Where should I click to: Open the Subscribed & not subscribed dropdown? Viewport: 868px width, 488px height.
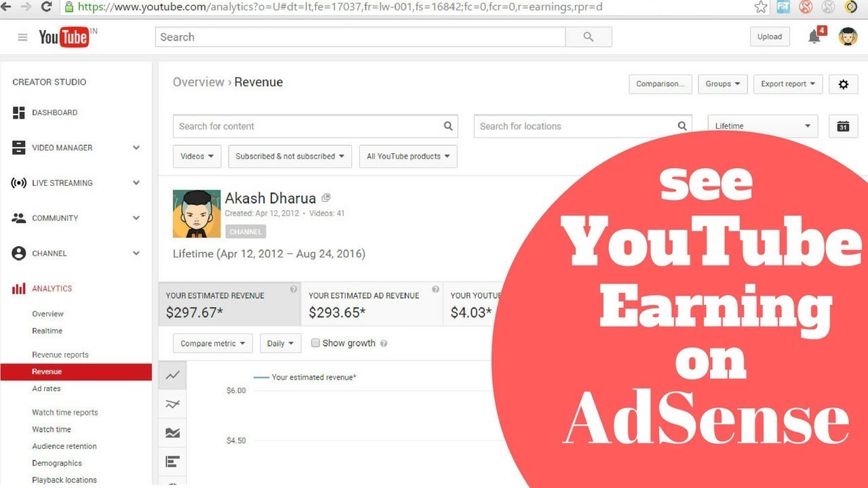coord(290,157)
